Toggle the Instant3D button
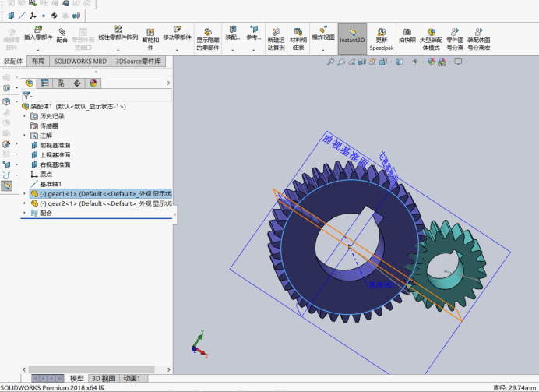 click(352, 38)
